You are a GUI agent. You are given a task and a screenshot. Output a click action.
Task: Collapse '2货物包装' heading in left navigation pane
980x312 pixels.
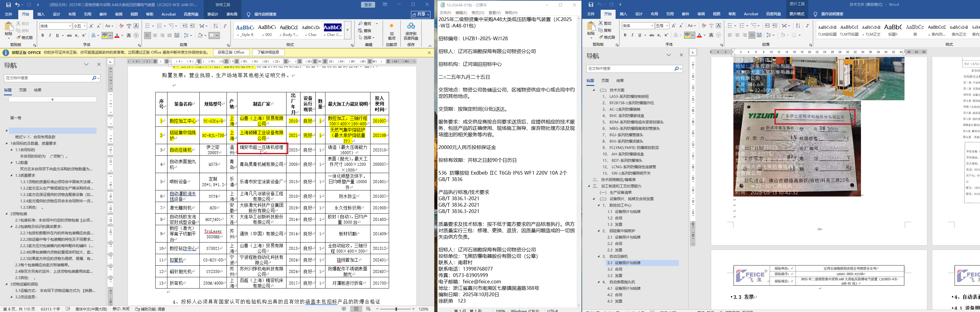[x=6, y=214]
